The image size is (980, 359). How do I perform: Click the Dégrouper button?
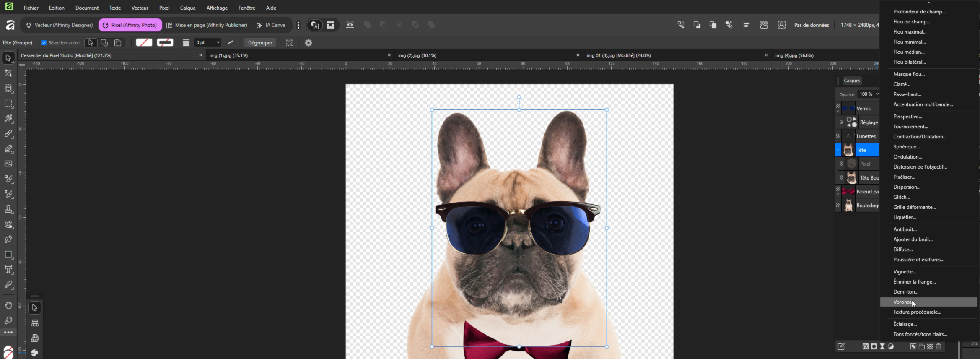[260, 43]
